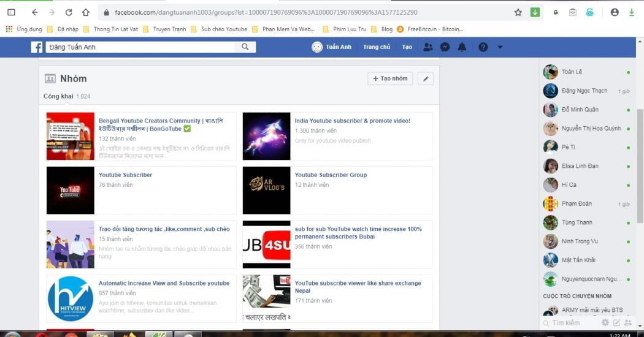Open YouTube subscribe viewer exchange Nepal group
Screen dimensions: 644x337
click(358, 287)
